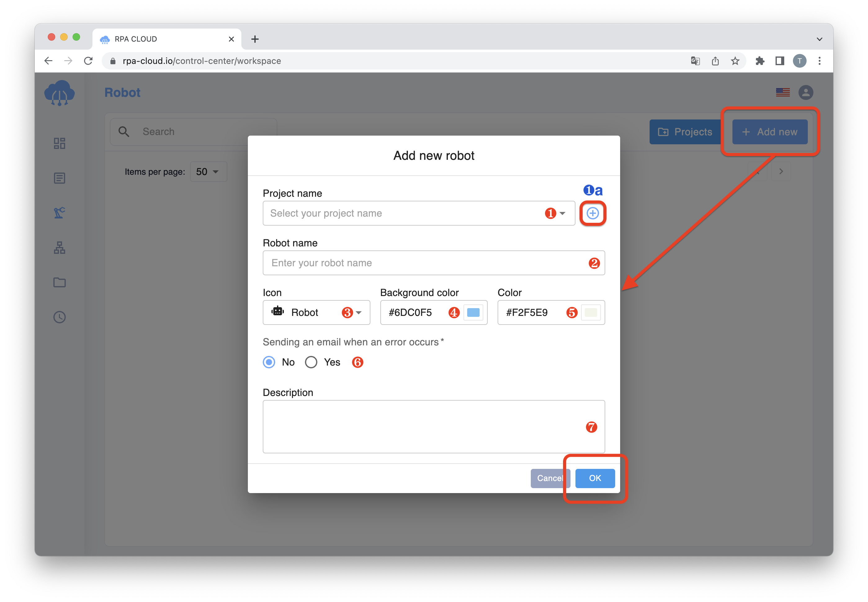The width and height of the screenshot is (868, 602).
Task: Click the site lock icon in address bar
Action: 113,61
